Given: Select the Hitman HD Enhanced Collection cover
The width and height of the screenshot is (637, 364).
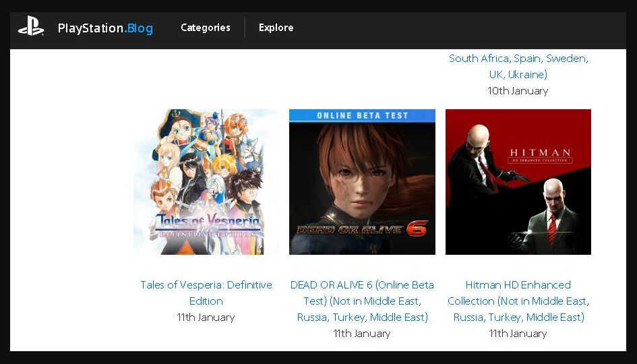Looking at the screenshot, I should click(x=518, y=182).
